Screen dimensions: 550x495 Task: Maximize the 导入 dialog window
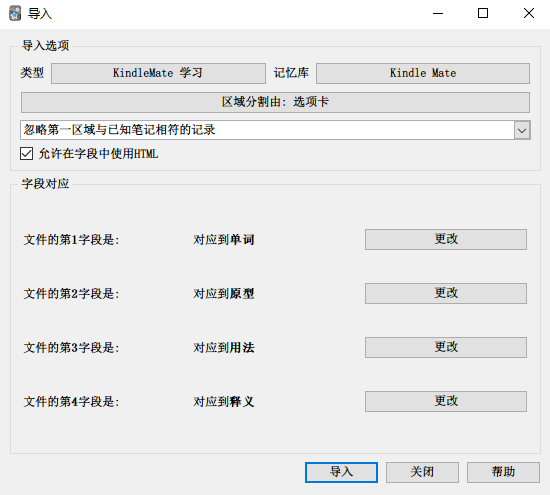(x=483, y=14)
